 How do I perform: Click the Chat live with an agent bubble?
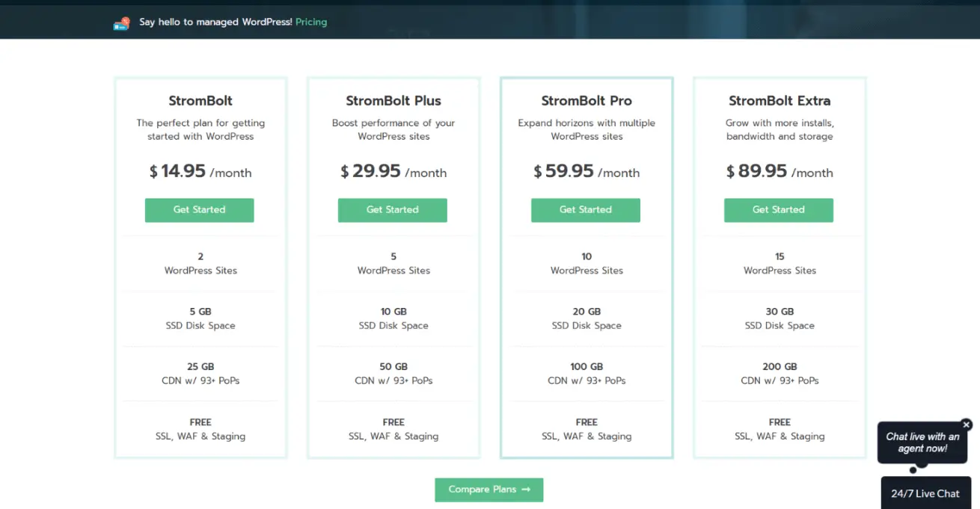tap(922, 442)
